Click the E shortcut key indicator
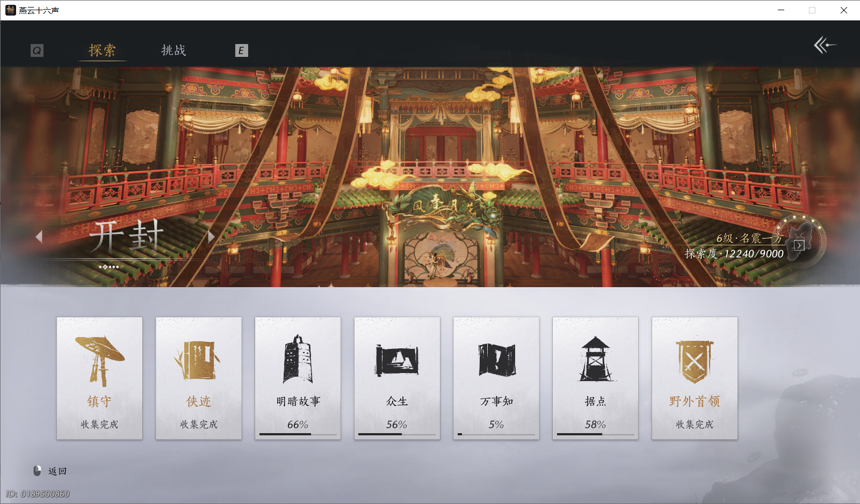The image size is (860, 504). tap(242, 50)
